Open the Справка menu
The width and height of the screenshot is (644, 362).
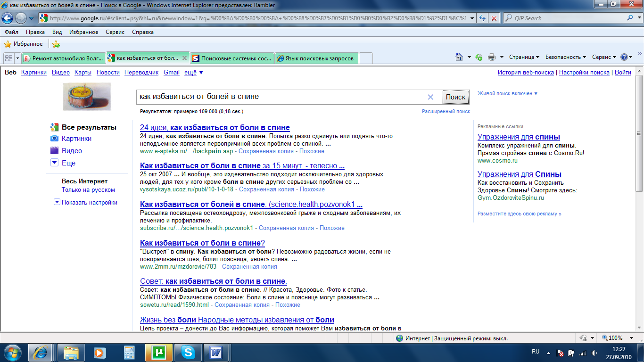(x=143, y=32)
